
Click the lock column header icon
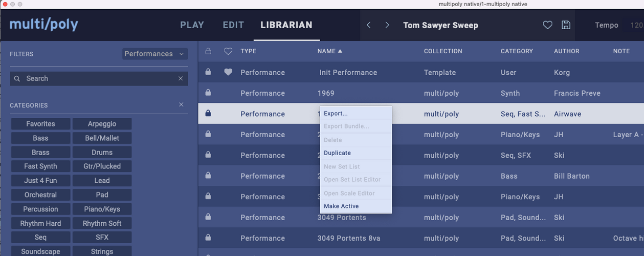click(208, 51)
